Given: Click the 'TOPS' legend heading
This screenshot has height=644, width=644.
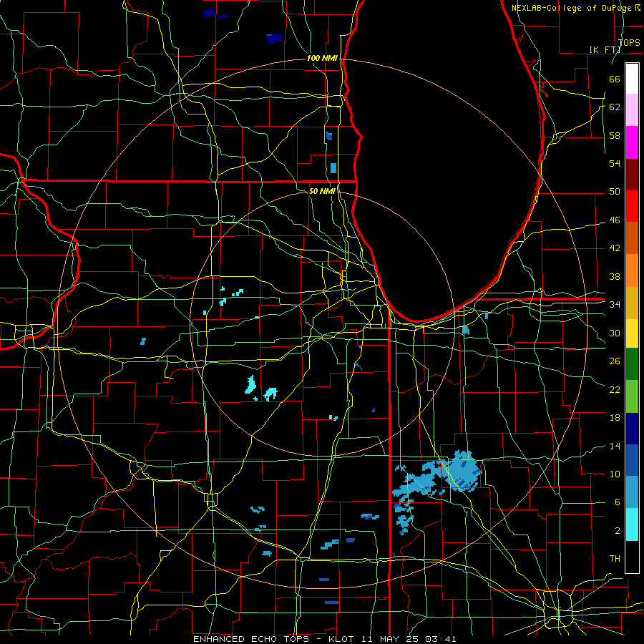Looking at the screenshot, I should tap(629, 43).
